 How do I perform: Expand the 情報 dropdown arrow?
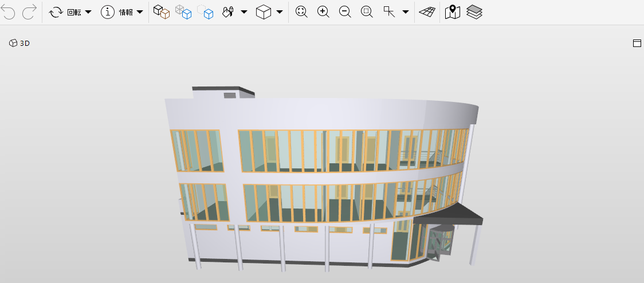[140, 13]
